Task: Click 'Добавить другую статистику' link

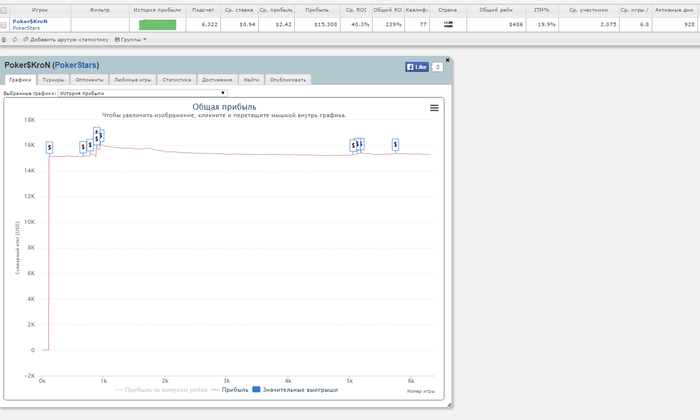Action: (66, 40)
